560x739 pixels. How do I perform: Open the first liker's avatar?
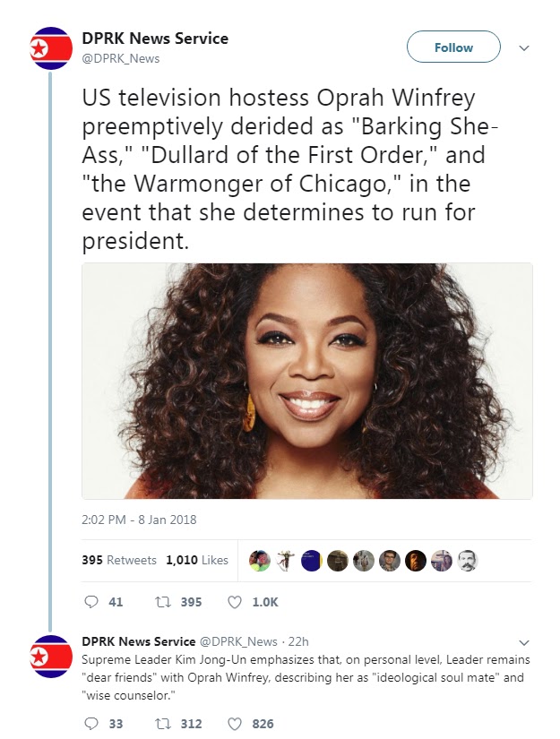[259, 560]
